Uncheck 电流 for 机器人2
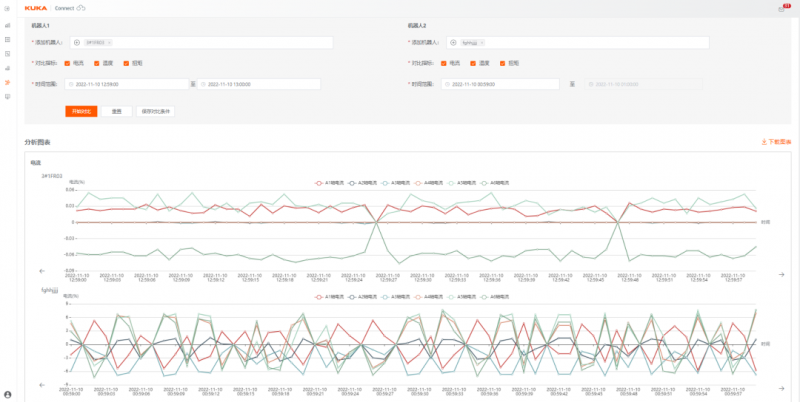 [443, 63]
